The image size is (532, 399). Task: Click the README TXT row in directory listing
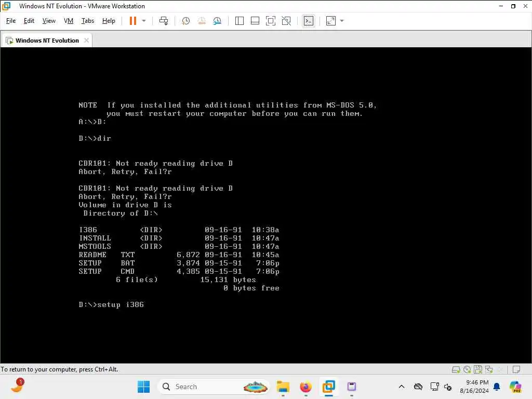point(179,255)
